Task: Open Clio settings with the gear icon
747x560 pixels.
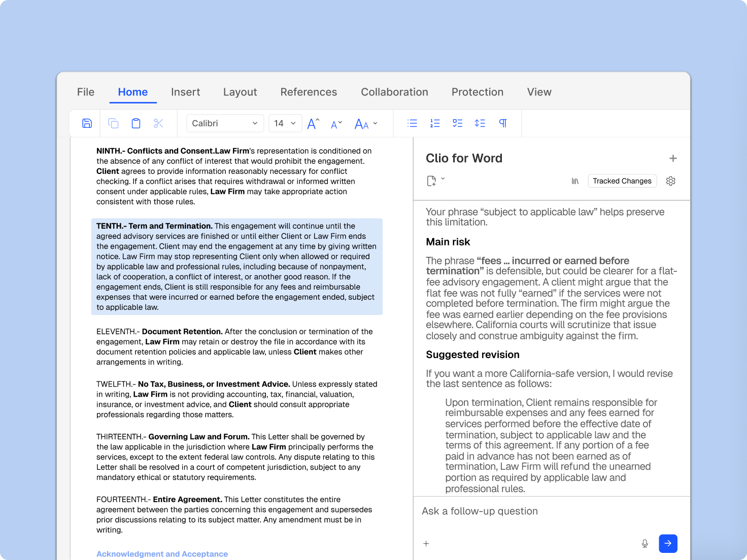Action: click(x=670, y=181)
